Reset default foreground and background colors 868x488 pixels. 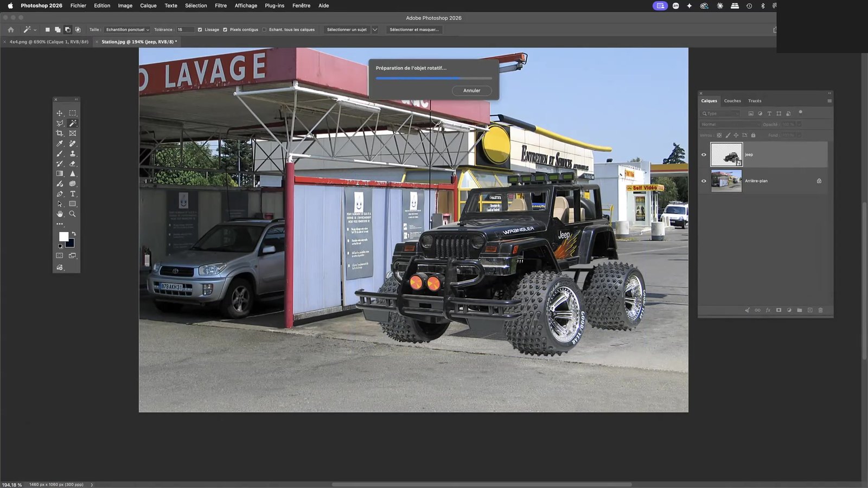60,246
